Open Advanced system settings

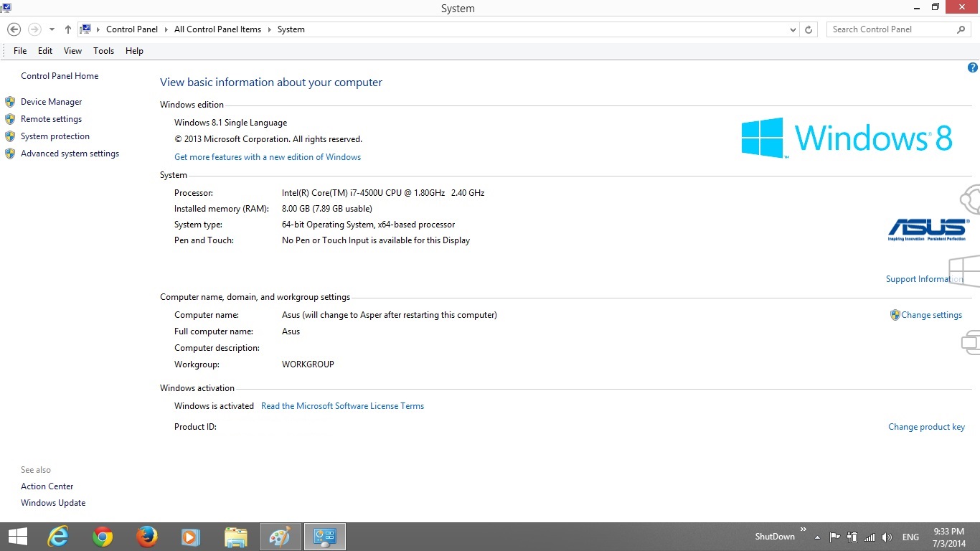[x=70, y=154]
